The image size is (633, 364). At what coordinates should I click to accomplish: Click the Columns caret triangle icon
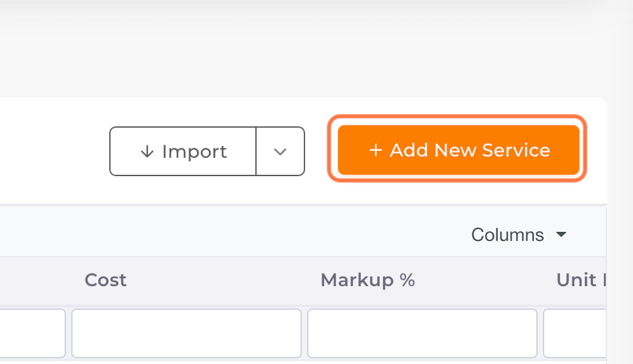pos(561,234)
